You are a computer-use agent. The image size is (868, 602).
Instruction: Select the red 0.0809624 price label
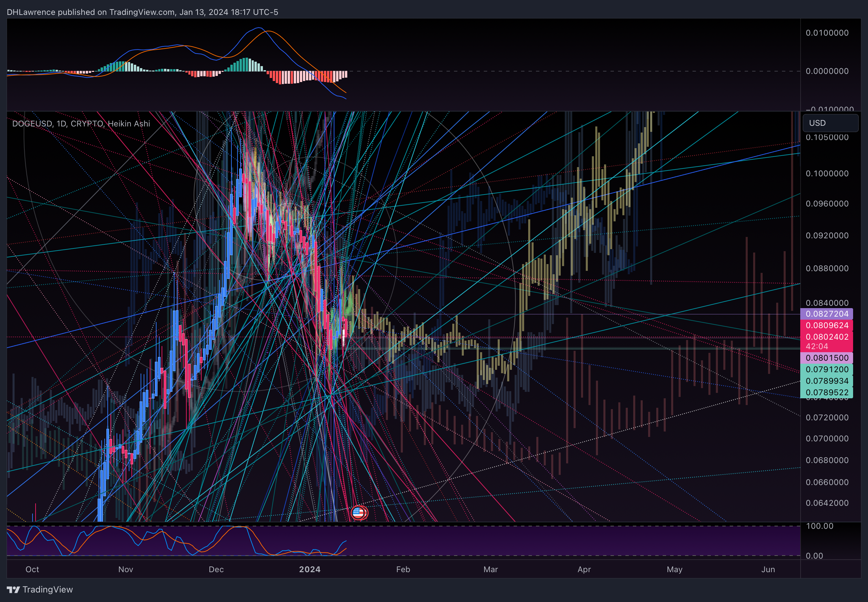point(827,325)
